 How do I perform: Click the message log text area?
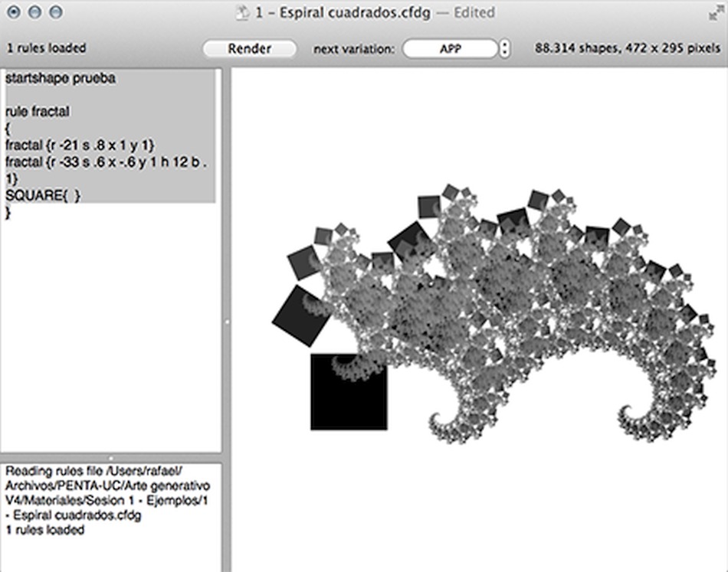tap(110, 518)
